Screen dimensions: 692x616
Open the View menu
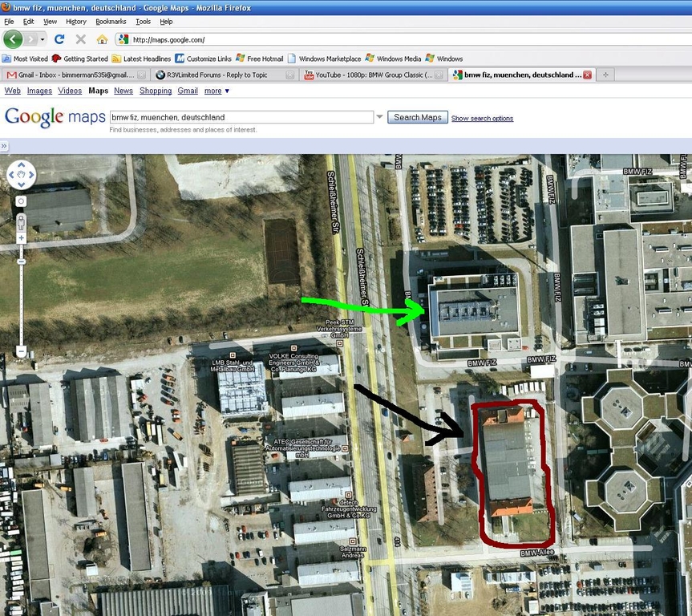click(50, 21)
